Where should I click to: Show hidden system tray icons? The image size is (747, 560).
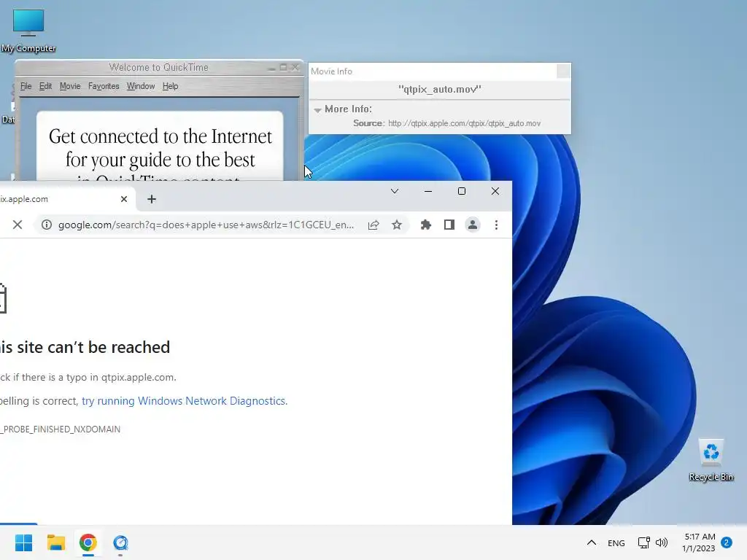(x=591, y=542)
